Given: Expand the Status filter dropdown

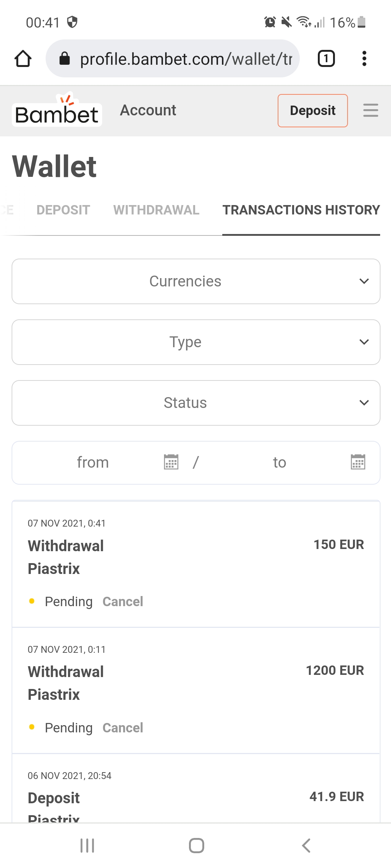Looking at the screenshot, I should coord(196,403).
